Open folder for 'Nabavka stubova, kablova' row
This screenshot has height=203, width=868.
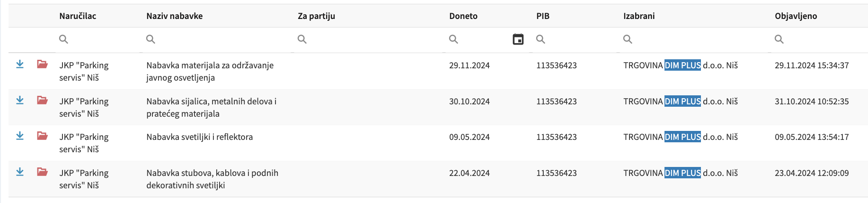42,172
